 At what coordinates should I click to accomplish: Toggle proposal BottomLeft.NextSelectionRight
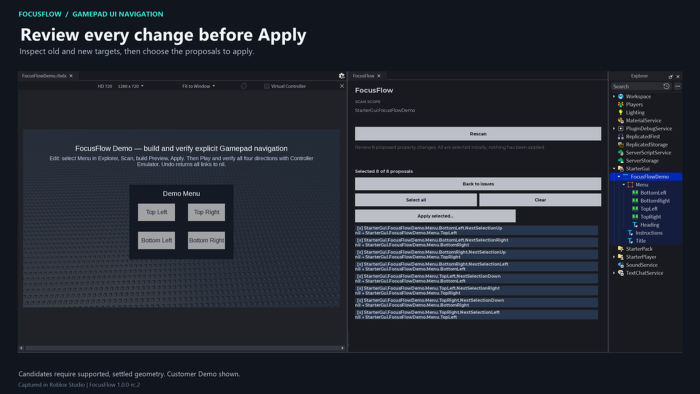click(476, 243)
